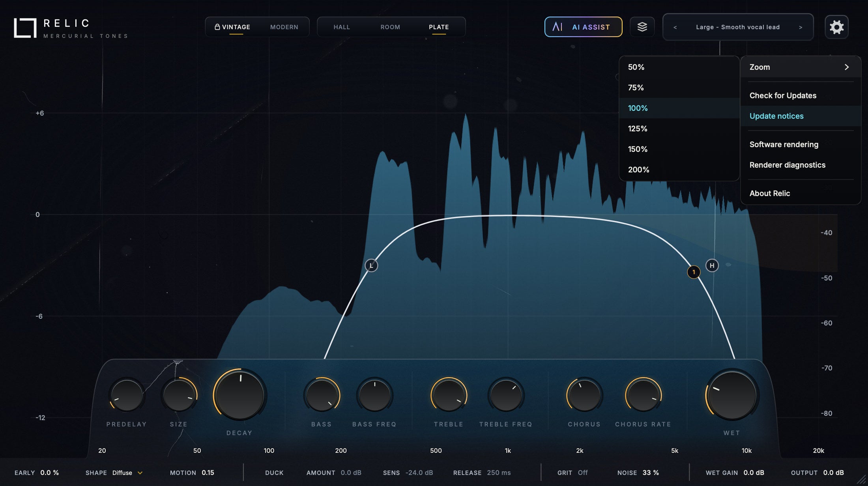The image size is (868, 486).
Task: Open Renderer diagnostics
Action: point(801,165)
